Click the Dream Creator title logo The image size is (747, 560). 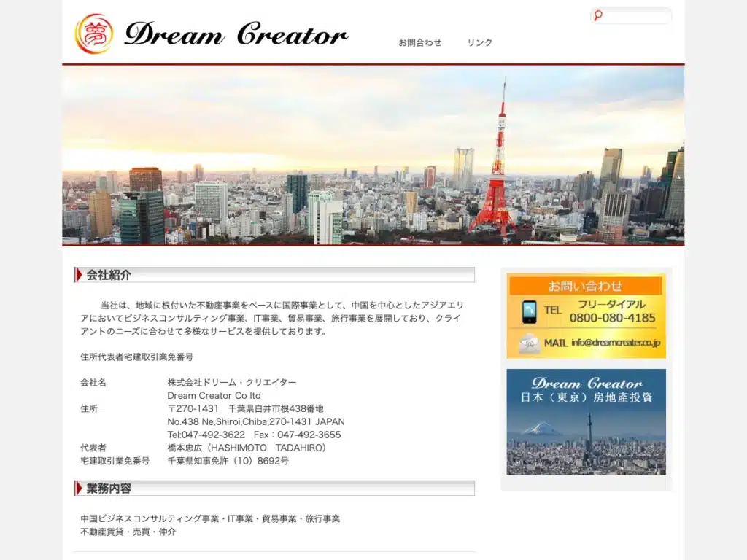(236, 34)
